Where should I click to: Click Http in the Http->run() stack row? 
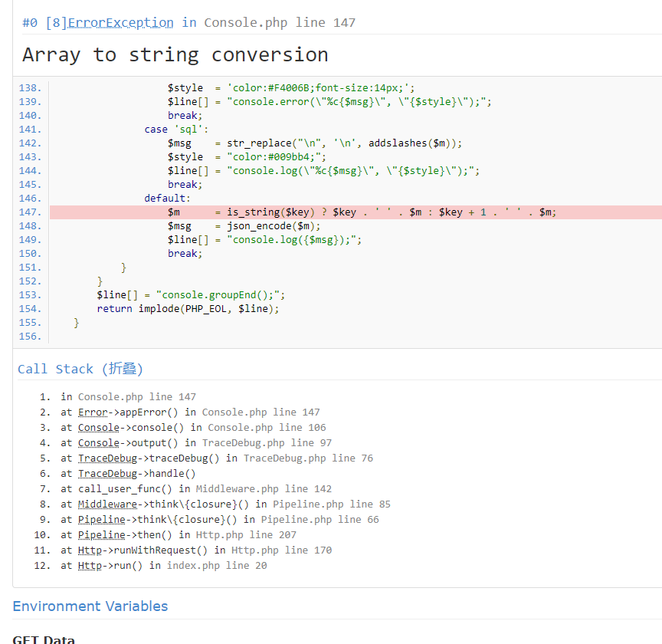click(90, 565)
